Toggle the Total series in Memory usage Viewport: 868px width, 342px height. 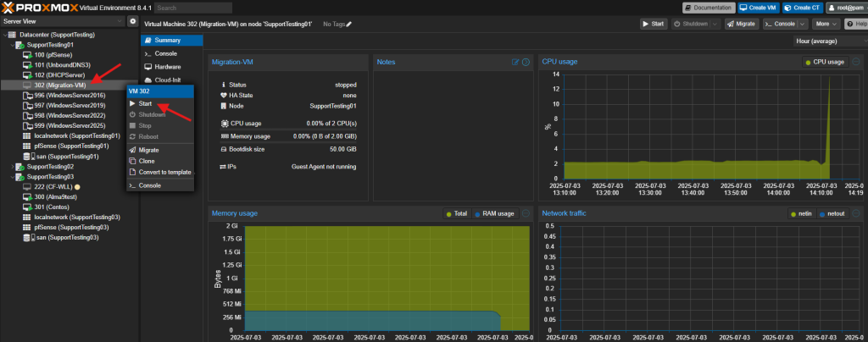457,213
